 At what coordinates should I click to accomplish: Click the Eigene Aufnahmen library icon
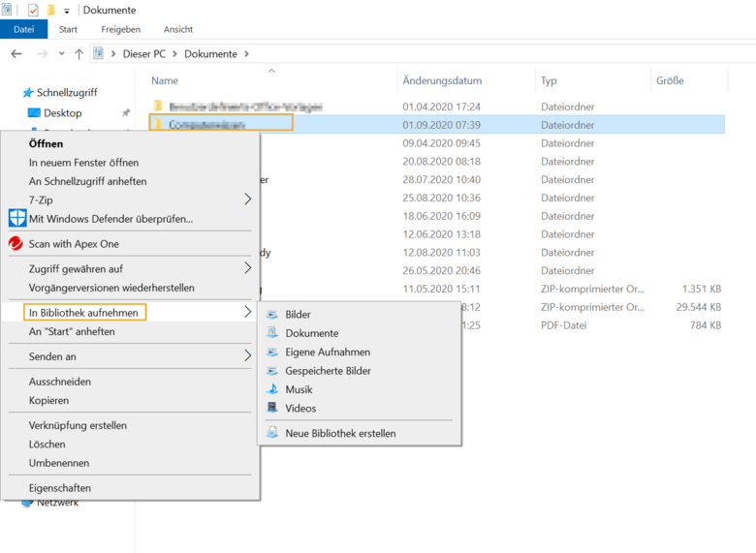click(272, 353)
